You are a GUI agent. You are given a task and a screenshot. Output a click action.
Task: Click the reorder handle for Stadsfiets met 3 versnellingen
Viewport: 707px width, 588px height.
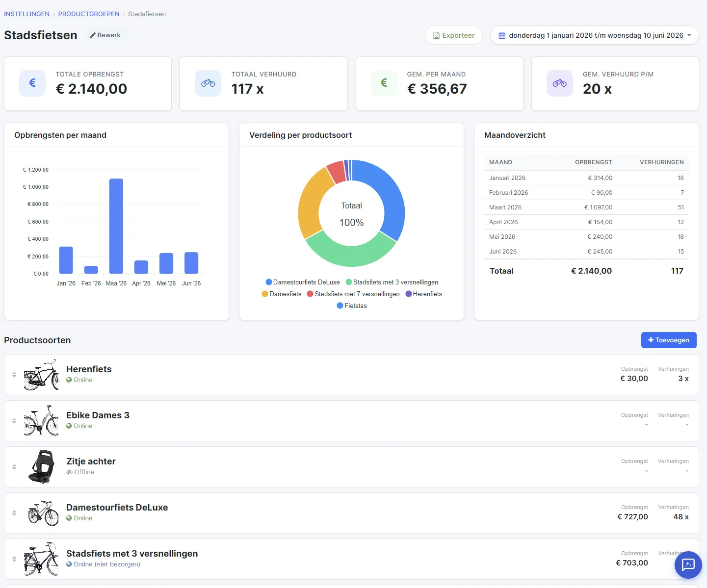14,559
